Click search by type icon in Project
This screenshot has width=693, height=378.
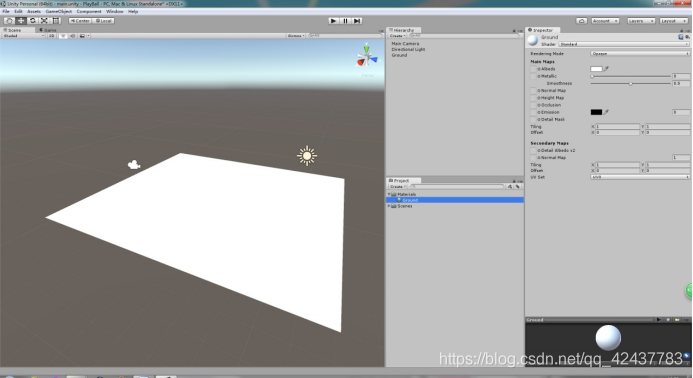click(x=510, y=187)
